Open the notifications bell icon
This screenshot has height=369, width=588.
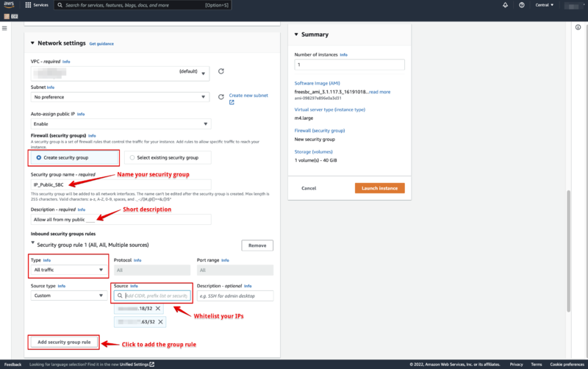coord(505,5)
